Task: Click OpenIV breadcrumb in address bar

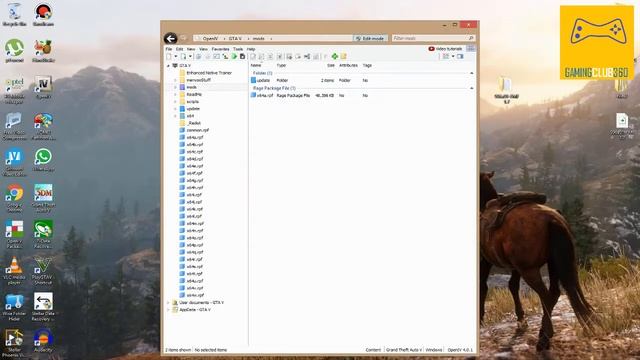Action: pyautogui.click(x=210, y=38)
